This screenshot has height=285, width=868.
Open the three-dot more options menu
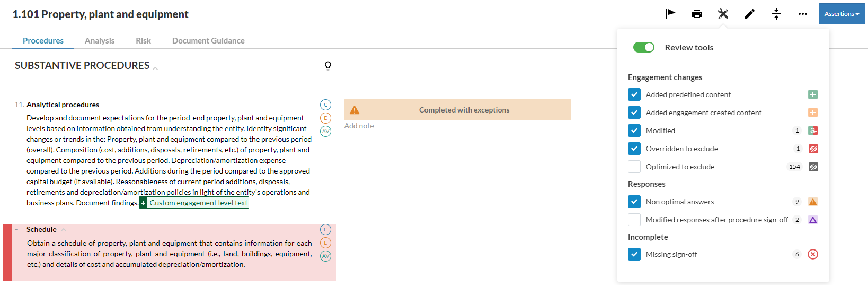click(x=803, y=14)
